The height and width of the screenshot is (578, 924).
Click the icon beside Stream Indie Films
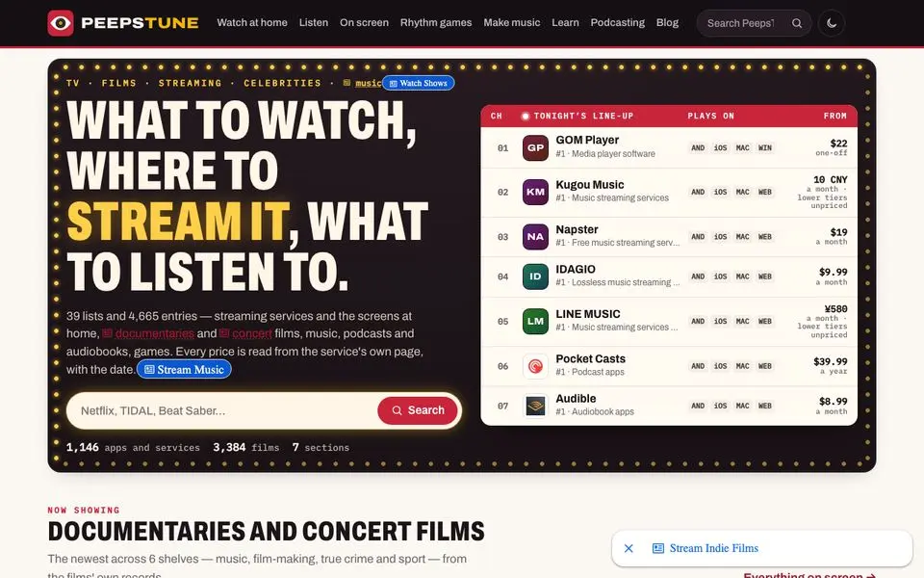(x=658, y=548)
